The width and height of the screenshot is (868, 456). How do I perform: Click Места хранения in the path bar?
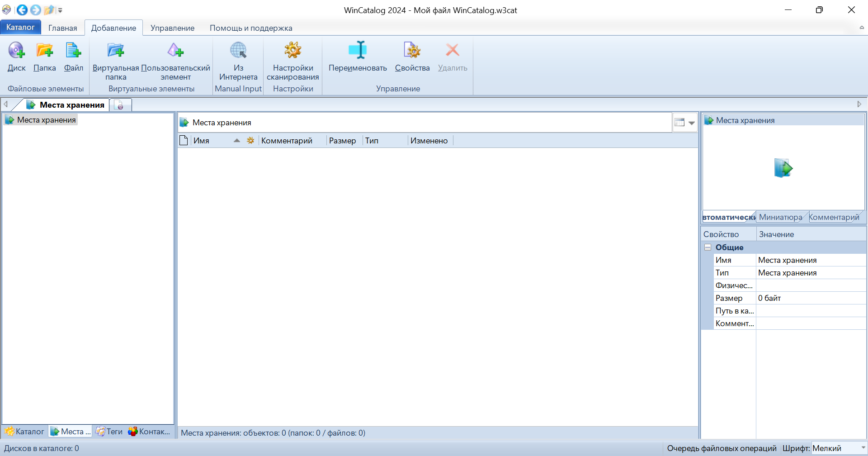(x=222, y=123)
